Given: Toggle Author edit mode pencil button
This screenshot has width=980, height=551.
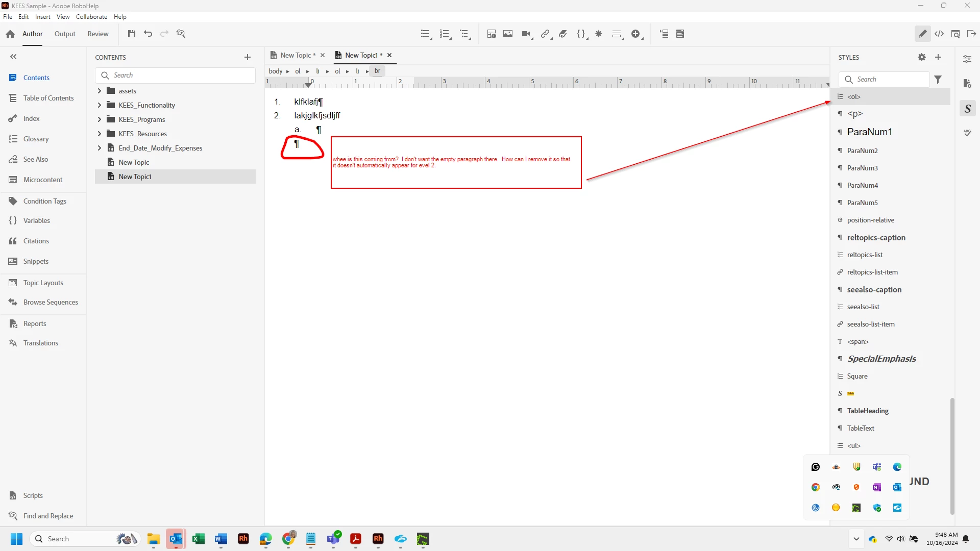Looking at the screenshot, I should pos(922,34).
